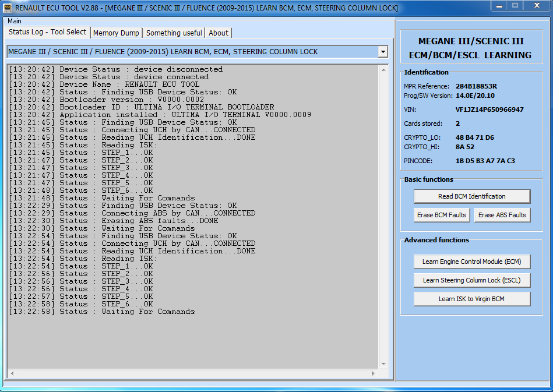The height and width of the screenshot is (392, 553).
Task: Open the Memory Dump tab
Action: pos(116,33)
